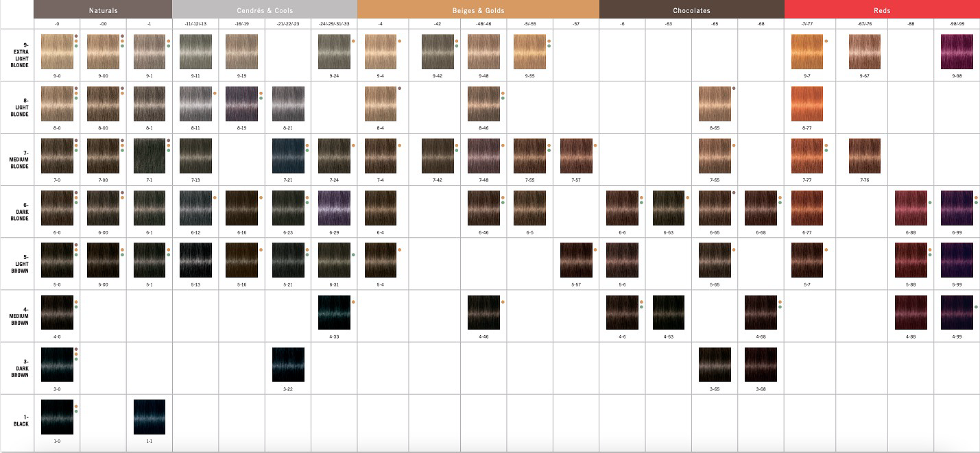
Task: Click the 9- Extra Light Blonde row label
Action: [20, 53]
